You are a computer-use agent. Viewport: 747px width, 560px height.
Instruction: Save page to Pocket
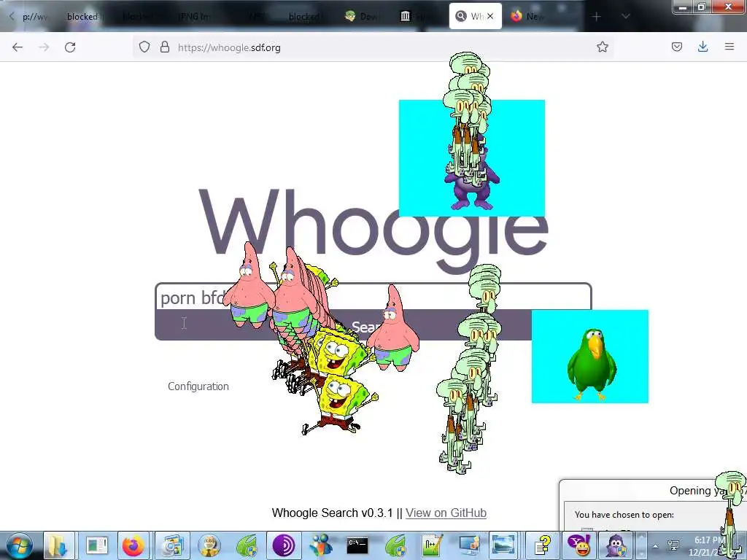677,47
